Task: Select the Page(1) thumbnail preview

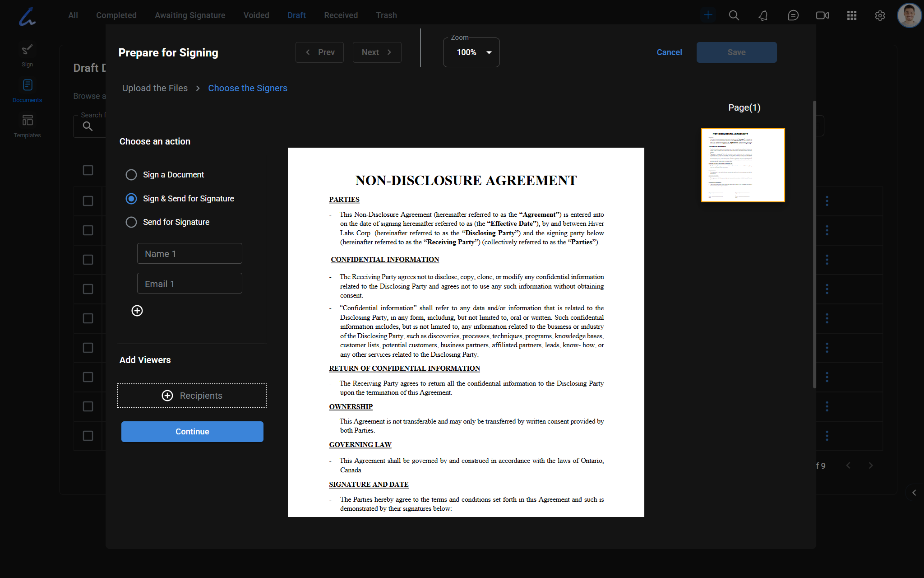Action: click(x=743, y=165)
